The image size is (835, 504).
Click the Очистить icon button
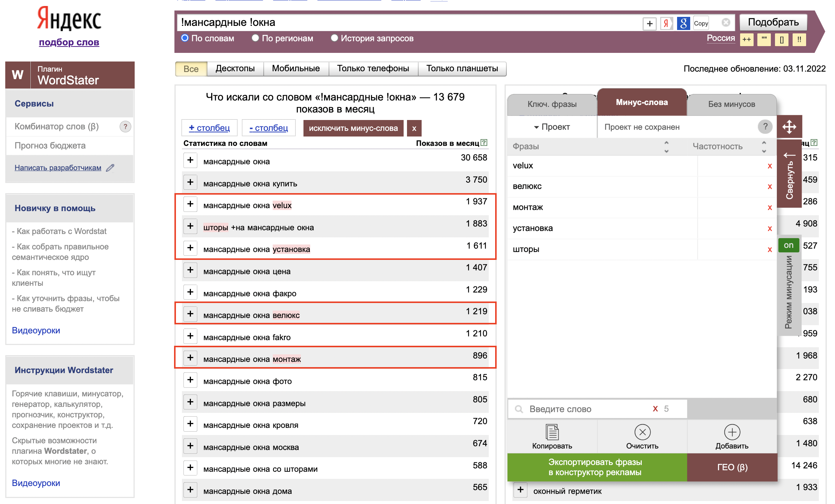coord(642,436)
